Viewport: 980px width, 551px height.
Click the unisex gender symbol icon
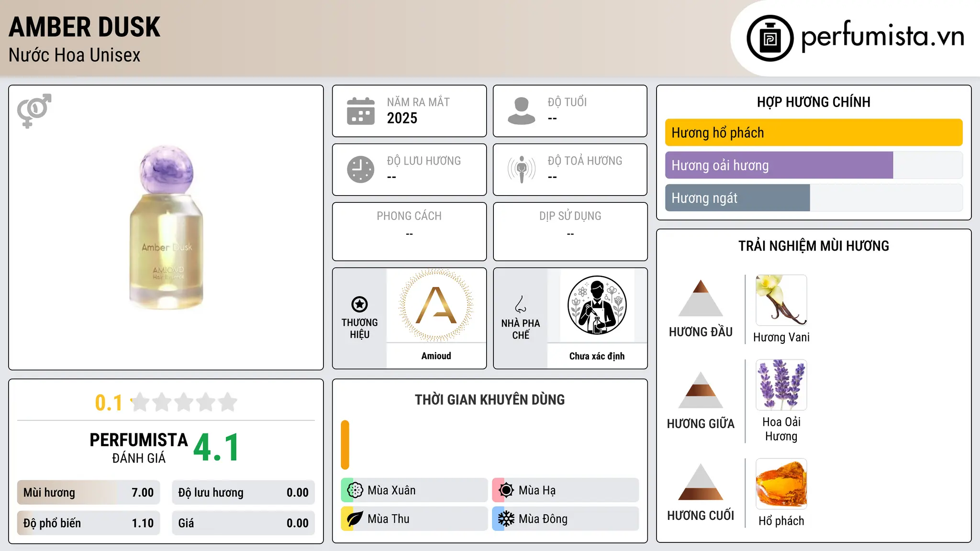(x=34, y=111)
